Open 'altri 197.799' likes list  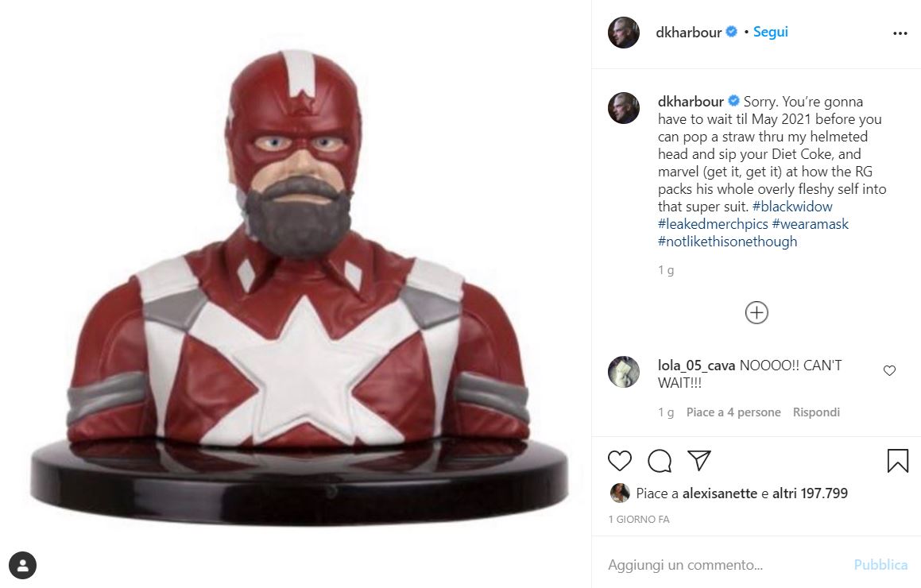click(810, 493)
